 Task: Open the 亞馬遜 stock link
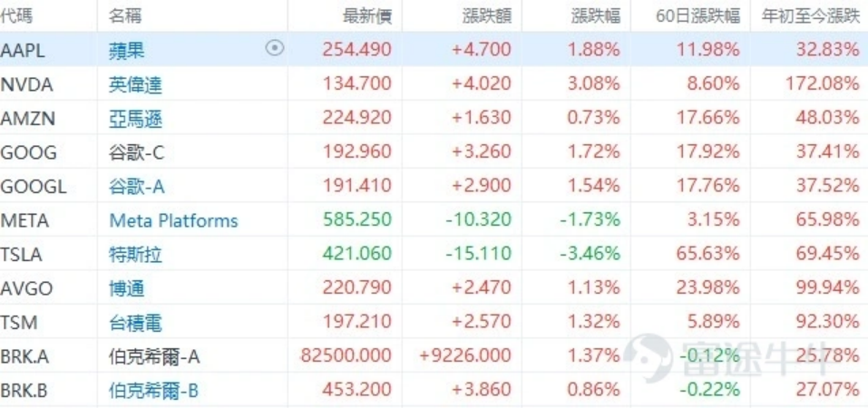point(136,119)
